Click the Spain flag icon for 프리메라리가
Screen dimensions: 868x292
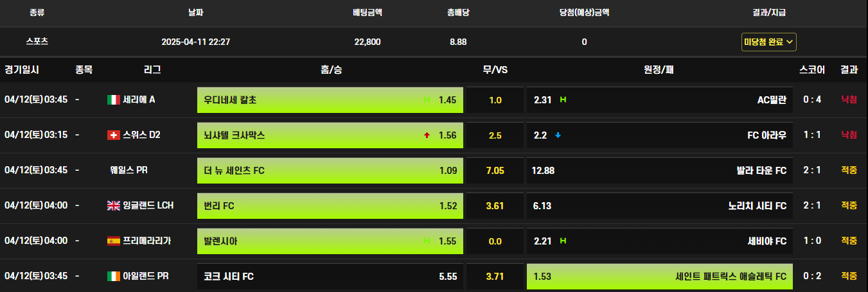(x=113, y=241)
